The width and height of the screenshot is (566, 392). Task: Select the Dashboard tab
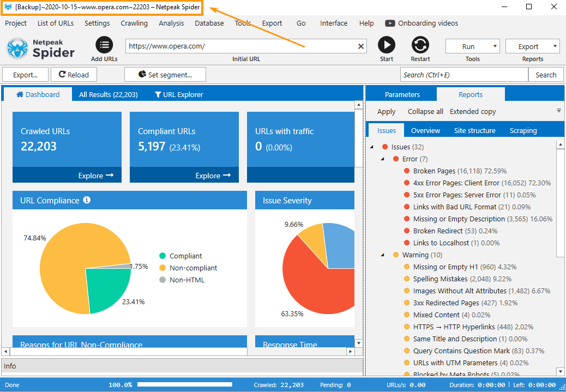(38, 94)
